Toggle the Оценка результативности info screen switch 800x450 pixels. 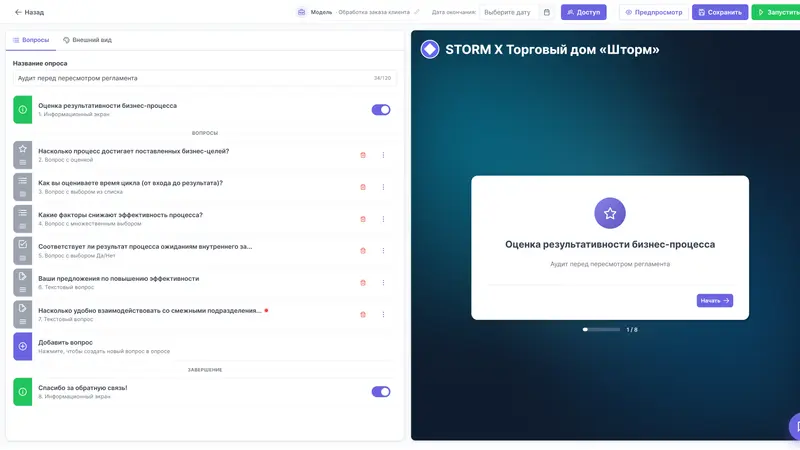[x=381, y=110]
